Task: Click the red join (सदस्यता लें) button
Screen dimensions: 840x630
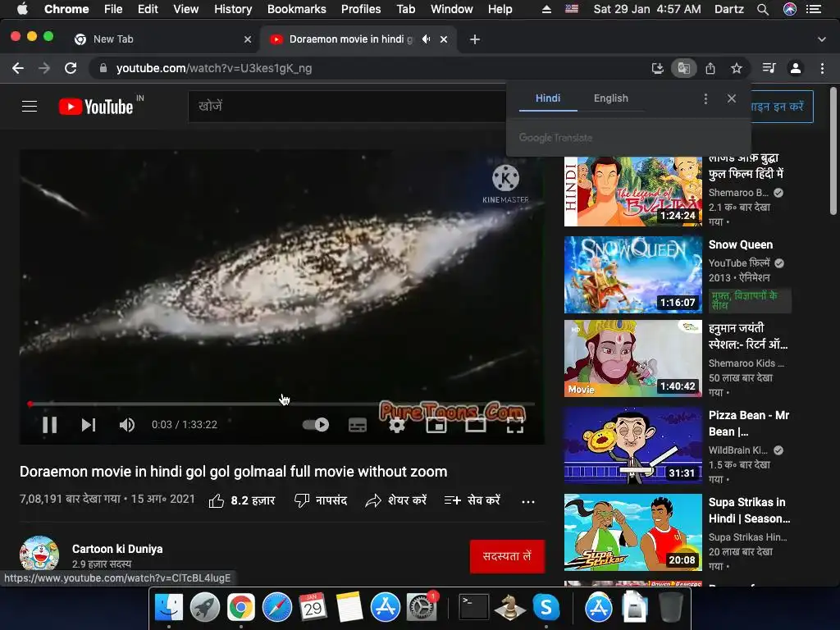Action: point(507,557)
